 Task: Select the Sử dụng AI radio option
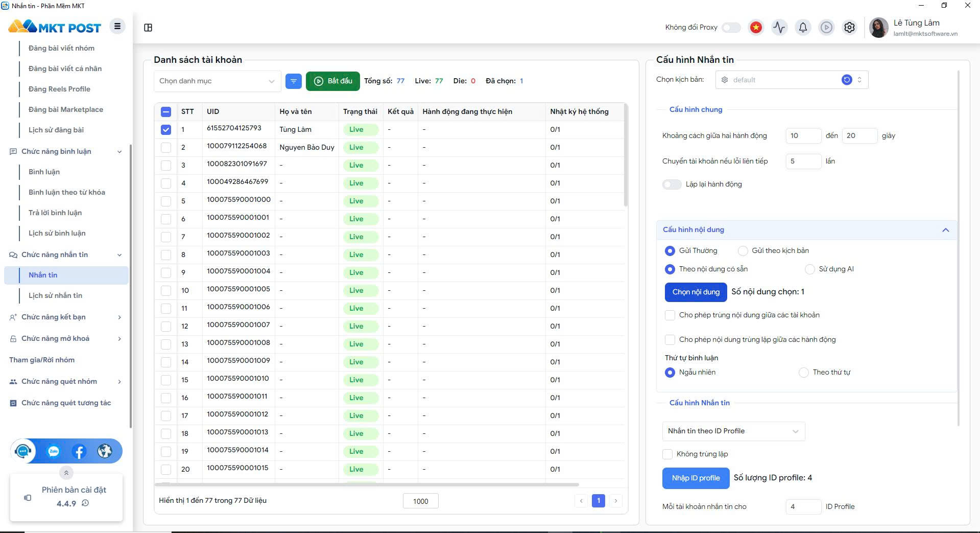810,269
